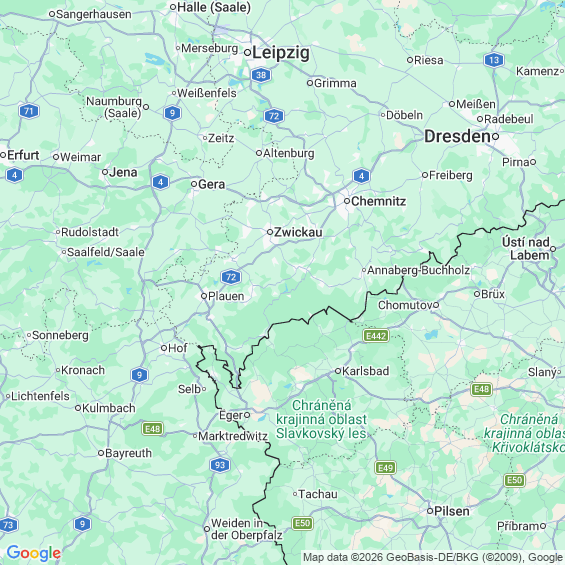Viewport: 565px width, 565px height.
Task: Select the Chemnitz city marker
Action: [347, 201]
